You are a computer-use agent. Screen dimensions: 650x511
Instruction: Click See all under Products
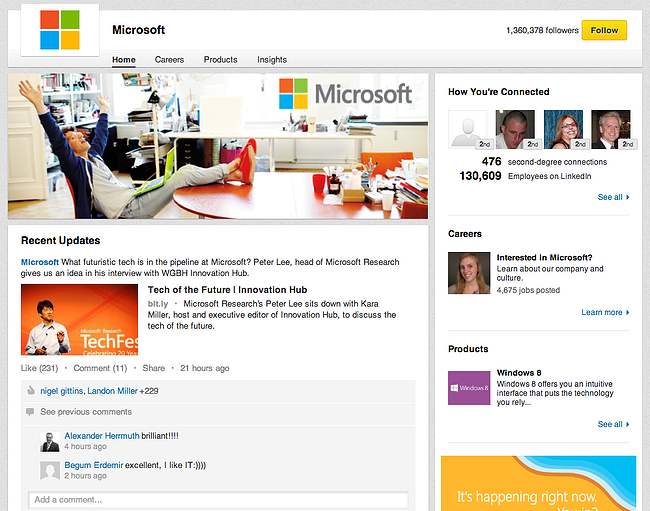click(613, 424)
